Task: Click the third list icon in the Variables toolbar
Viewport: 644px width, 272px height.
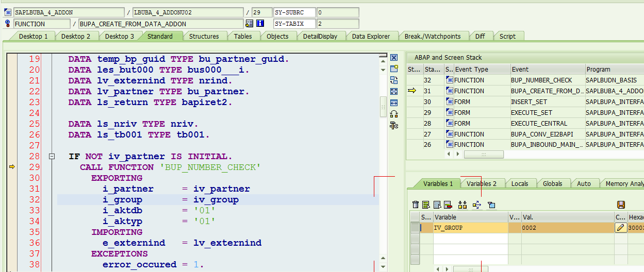Action: click(437, 205)
